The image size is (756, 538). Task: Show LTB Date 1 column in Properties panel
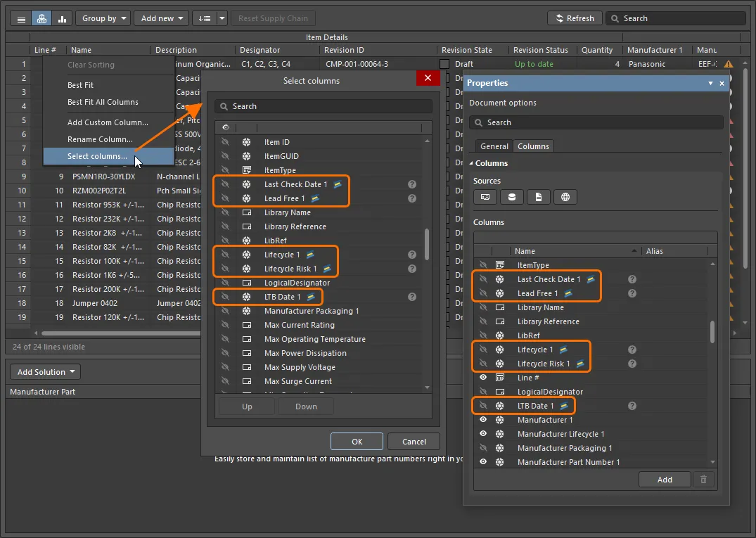(483, 406)
